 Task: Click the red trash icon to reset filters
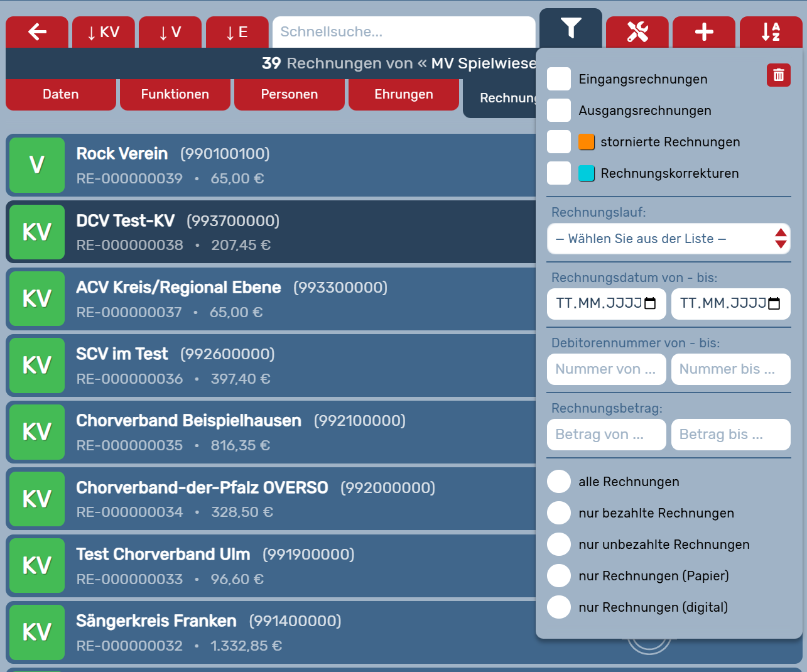(778, 75)
